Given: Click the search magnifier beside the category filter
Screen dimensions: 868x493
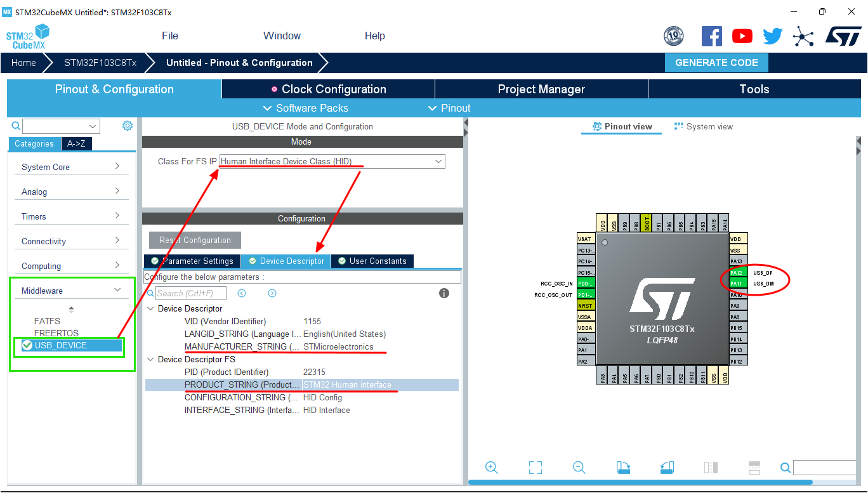Looking at the screenshot, I should pyautogui.click(x=16, y=126).
